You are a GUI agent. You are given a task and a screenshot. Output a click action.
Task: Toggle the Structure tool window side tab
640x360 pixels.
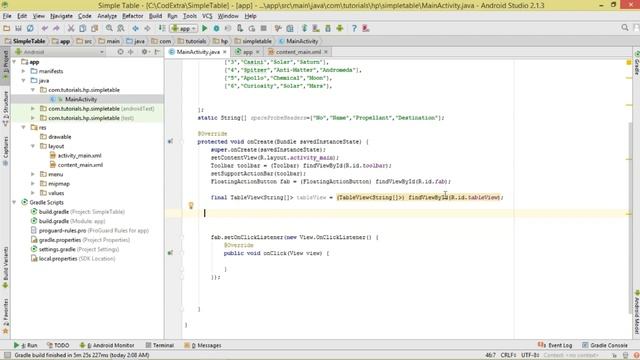tap(5, 108)
